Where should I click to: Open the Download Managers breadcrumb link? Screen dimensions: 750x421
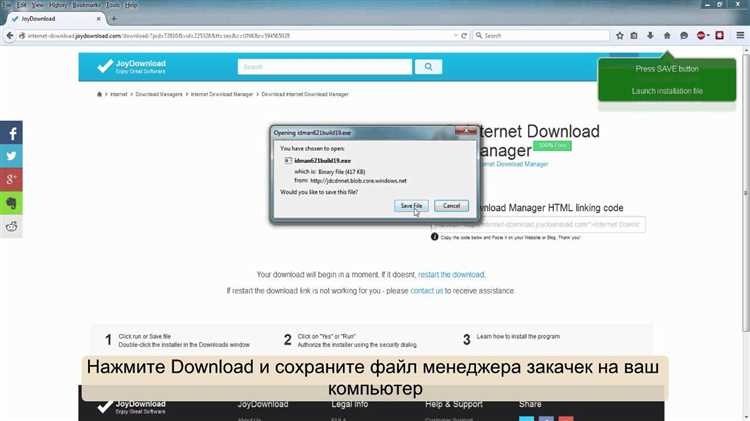tap(159, 94)
